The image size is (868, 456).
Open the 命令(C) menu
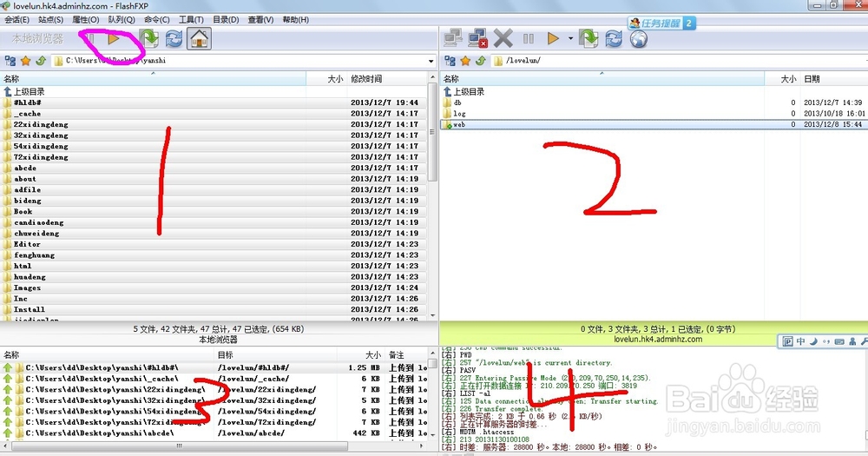point(156,19)
